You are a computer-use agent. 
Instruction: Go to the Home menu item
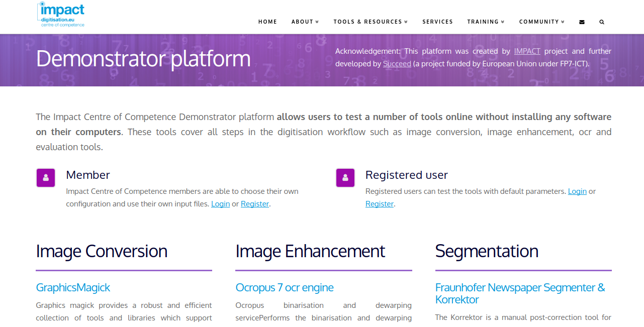(x=267, y=22)
